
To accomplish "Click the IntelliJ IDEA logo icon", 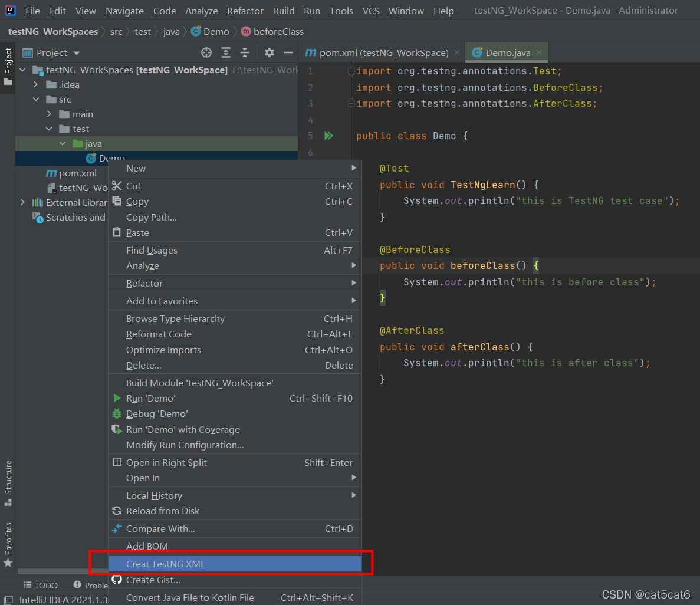I will 10,10.
